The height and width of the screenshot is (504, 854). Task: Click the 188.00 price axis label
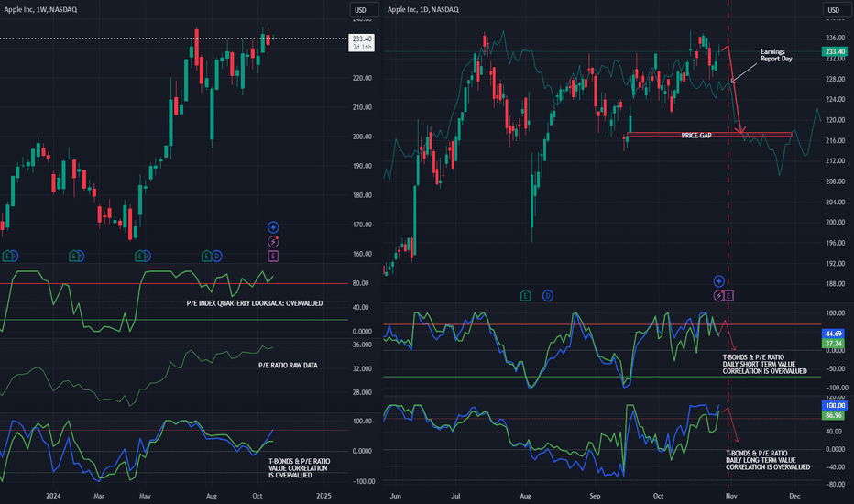(835, 284)
